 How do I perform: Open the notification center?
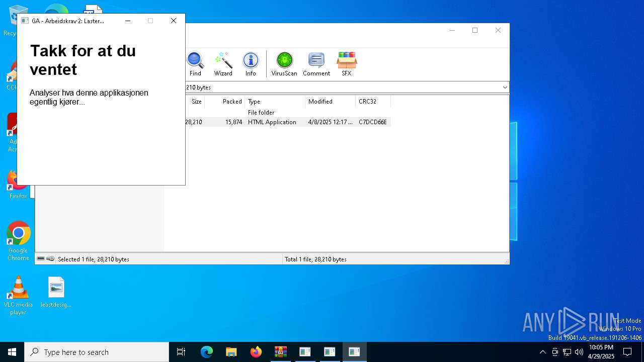click(x=627, y=352)
